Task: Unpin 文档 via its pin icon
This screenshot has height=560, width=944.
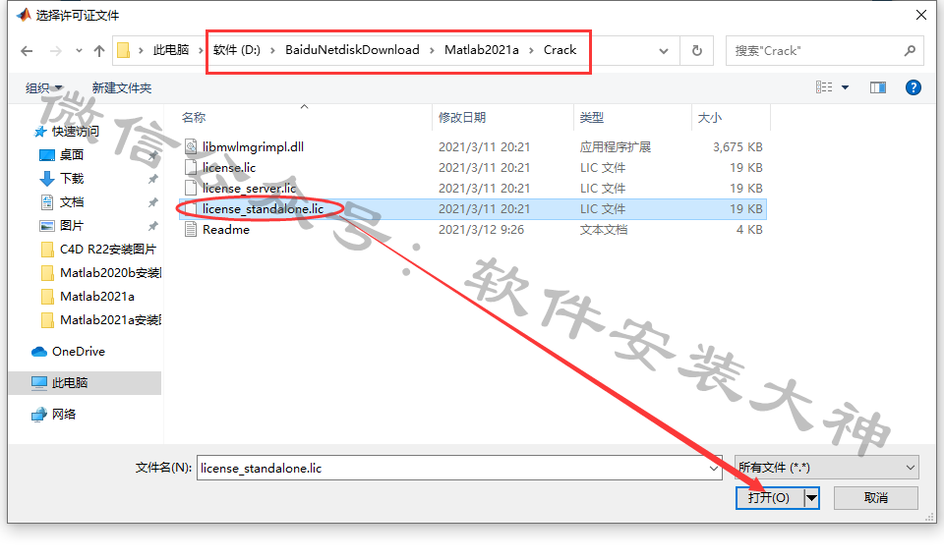Action: [153, 202]
